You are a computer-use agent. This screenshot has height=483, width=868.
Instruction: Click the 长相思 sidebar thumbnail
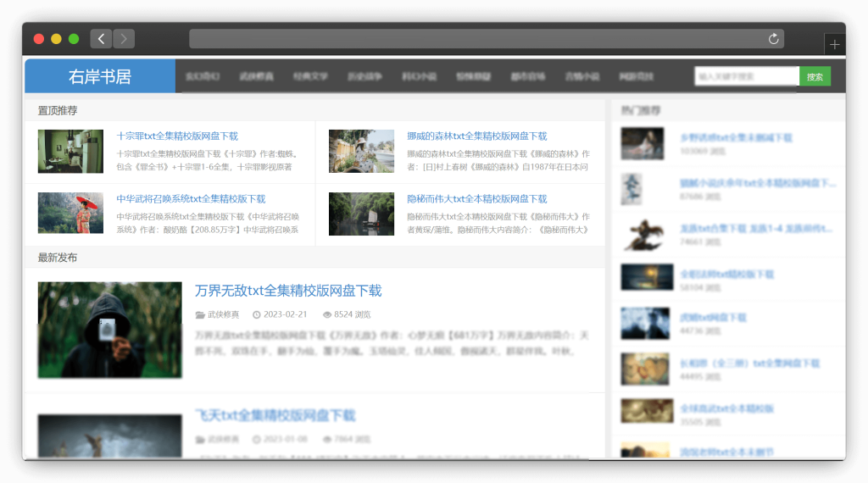coord(645,369)
